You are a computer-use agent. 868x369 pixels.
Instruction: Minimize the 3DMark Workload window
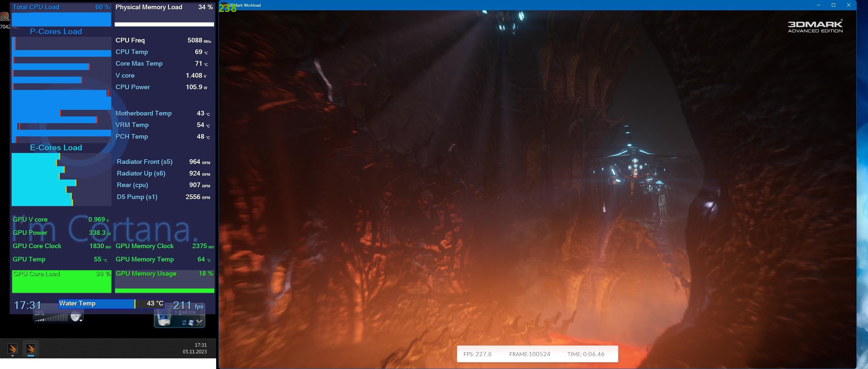coord(819,5)
